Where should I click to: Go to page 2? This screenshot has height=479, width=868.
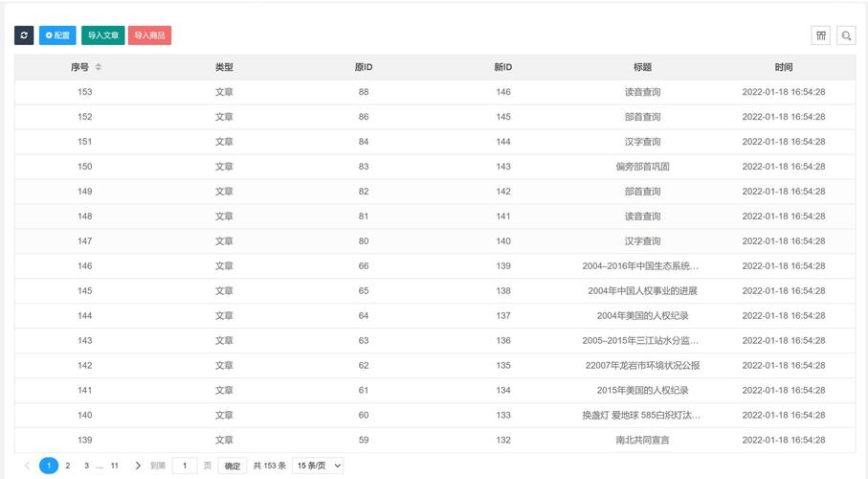(68, 466)
